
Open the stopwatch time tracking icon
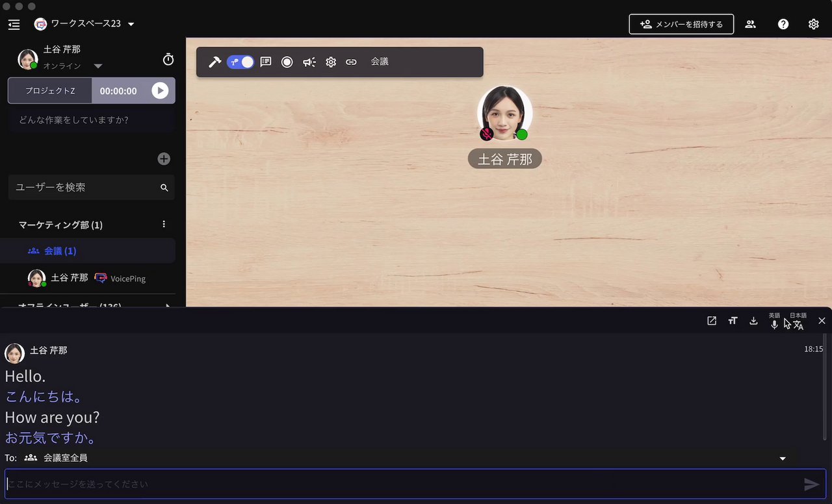168,59
